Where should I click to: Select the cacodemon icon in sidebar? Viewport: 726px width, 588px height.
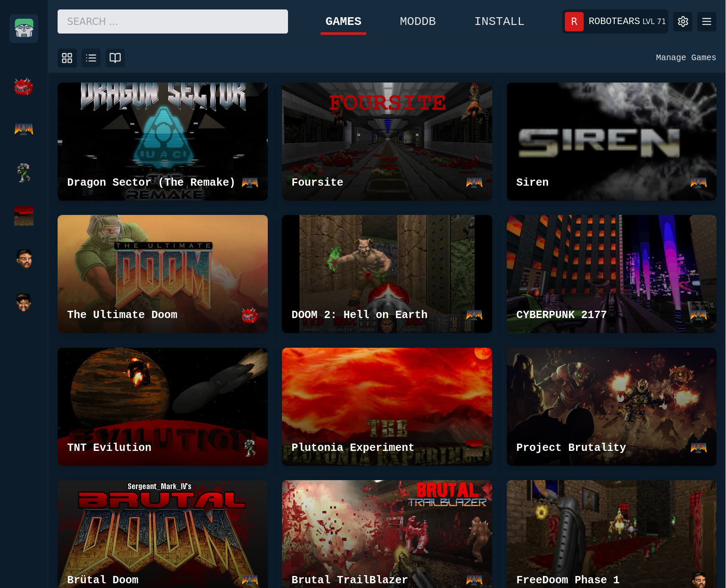pos(24,86)
